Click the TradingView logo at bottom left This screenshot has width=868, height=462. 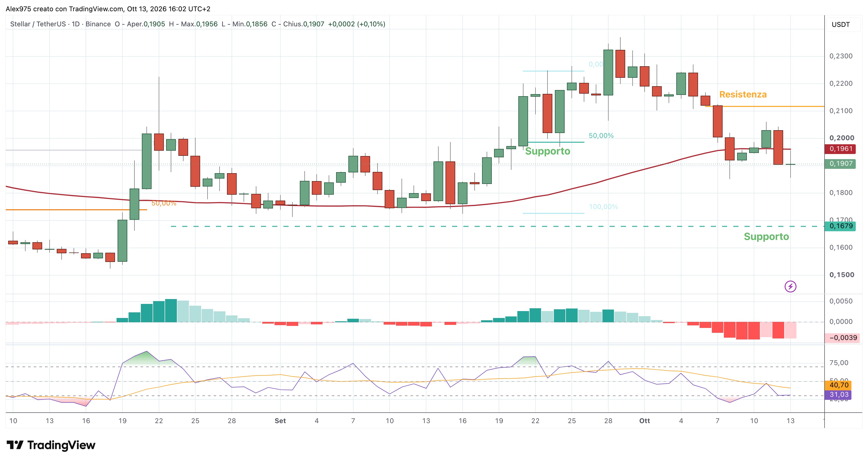(x=51, y=445)
